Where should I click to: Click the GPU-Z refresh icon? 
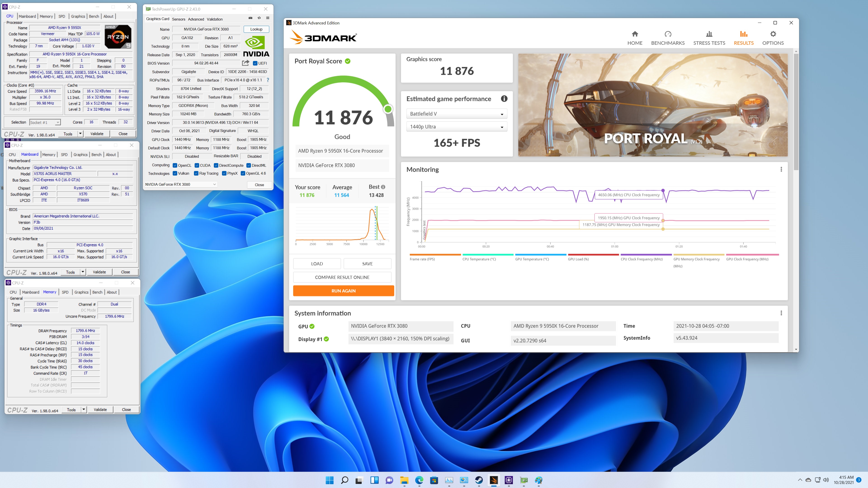point(259,18)
